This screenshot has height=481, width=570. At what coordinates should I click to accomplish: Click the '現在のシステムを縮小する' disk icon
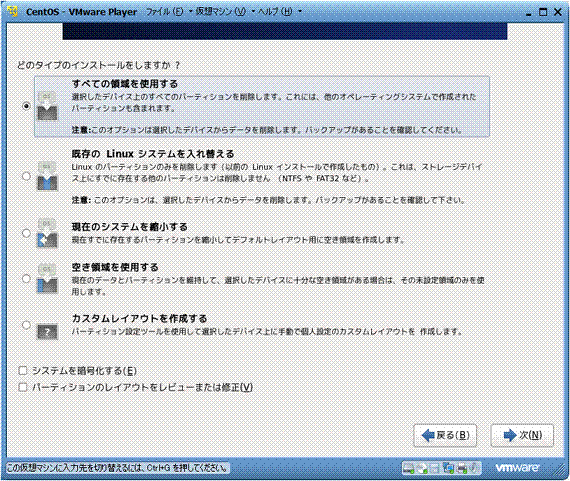pyautogui.click(x=47, y=233)
